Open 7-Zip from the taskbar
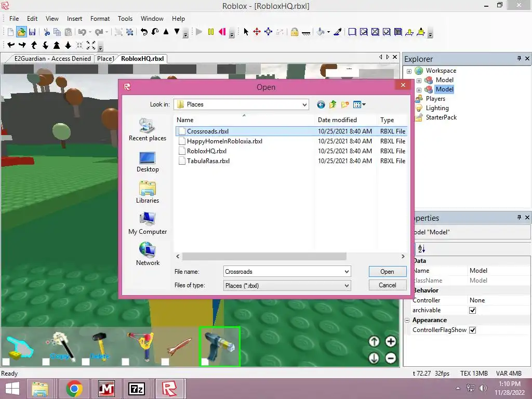The height and width of the screenshot is (399, 532). tap(137, 389)
